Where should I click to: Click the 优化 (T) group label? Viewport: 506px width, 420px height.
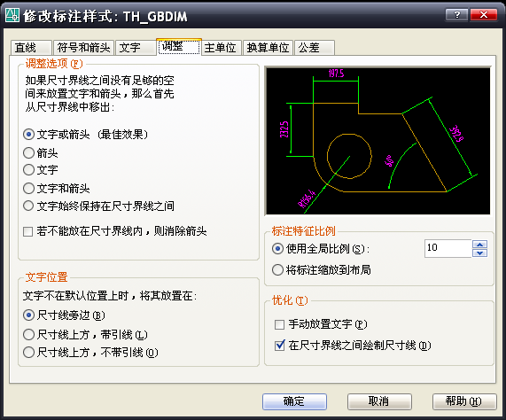[x=290, y=300]
